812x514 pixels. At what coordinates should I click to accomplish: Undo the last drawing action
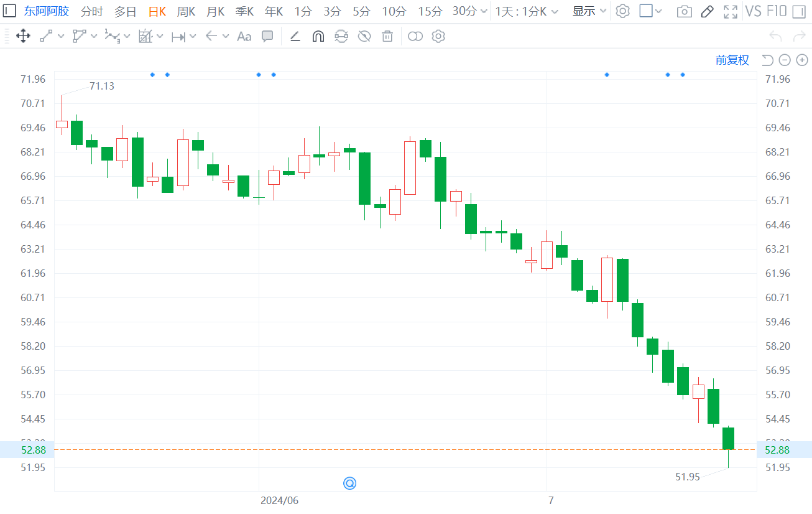(775, 36)
